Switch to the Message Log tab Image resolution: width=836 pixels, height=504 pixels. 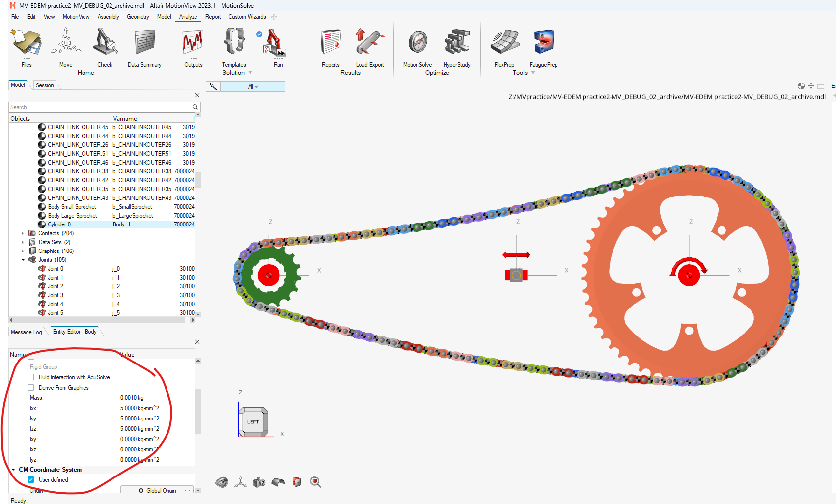tap(27, 332)
